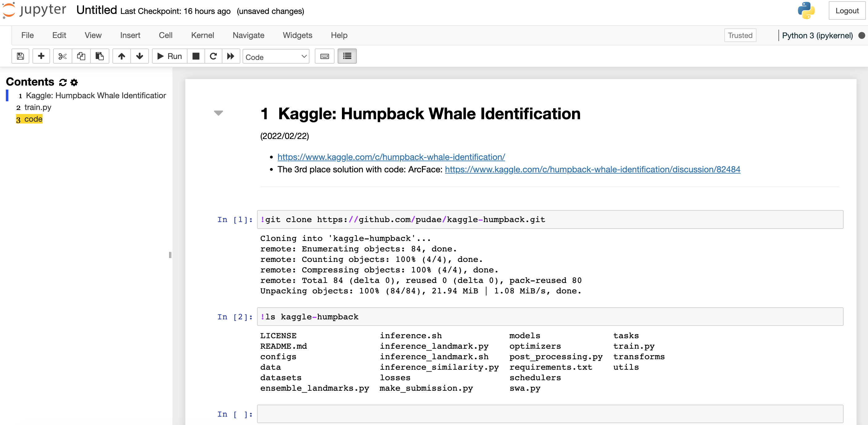Image resolution: width=868 pixels, height=425 pixels.
Task: Click the Python 3 (ipykernel) kernel name
Action: pos(817,36)
